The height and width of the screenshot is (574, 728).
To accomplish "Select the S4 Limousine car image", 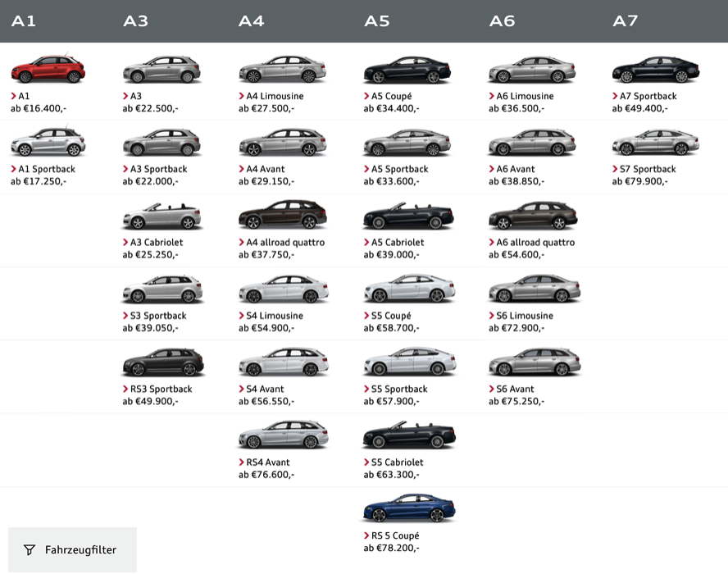I will point(284,289).
